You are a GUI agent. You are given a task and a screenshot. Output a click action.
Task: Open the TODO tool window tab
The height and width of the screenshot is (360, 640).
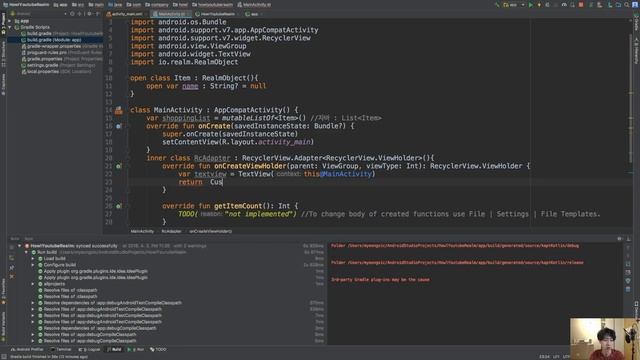[x=158, y=350]
